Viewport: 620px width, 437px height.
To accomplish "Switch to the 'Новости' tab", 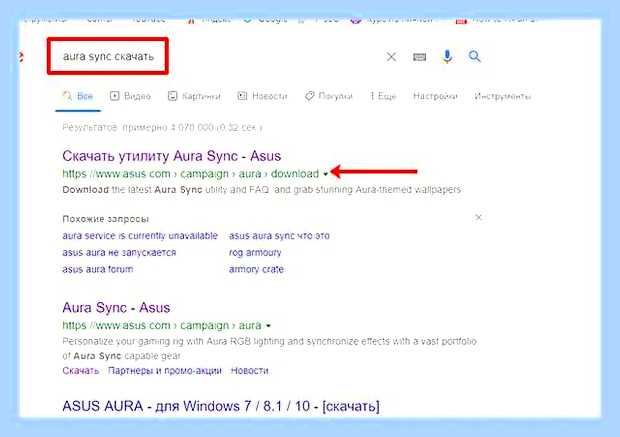I will pyautogui.click(x=262, y=96).
